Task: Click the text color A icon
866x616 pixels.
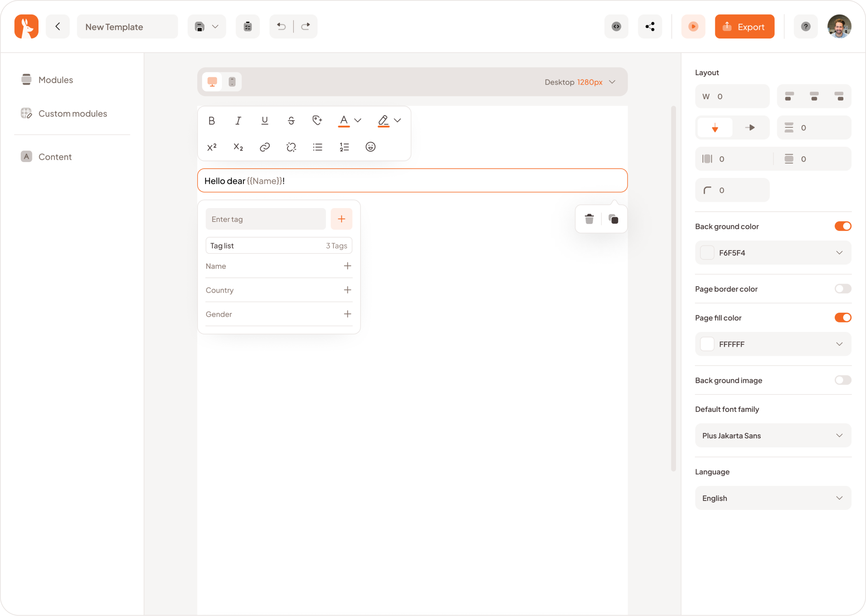Action: pos(344,121)
